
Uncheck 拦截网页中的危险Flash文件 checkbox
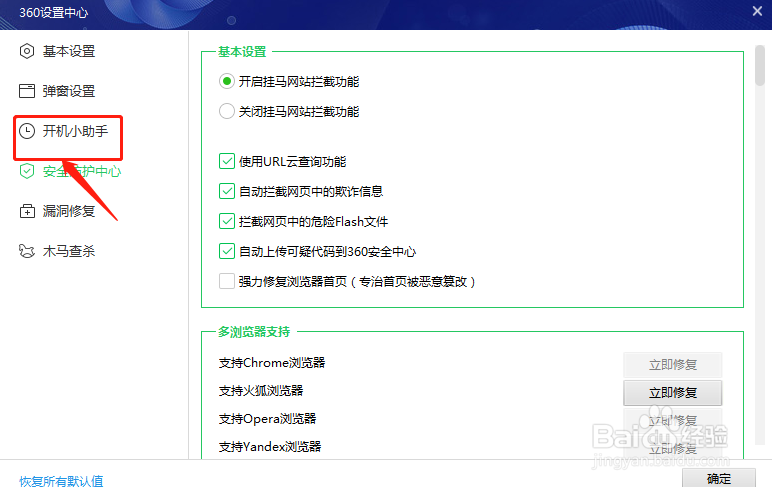tap(226, 222)
